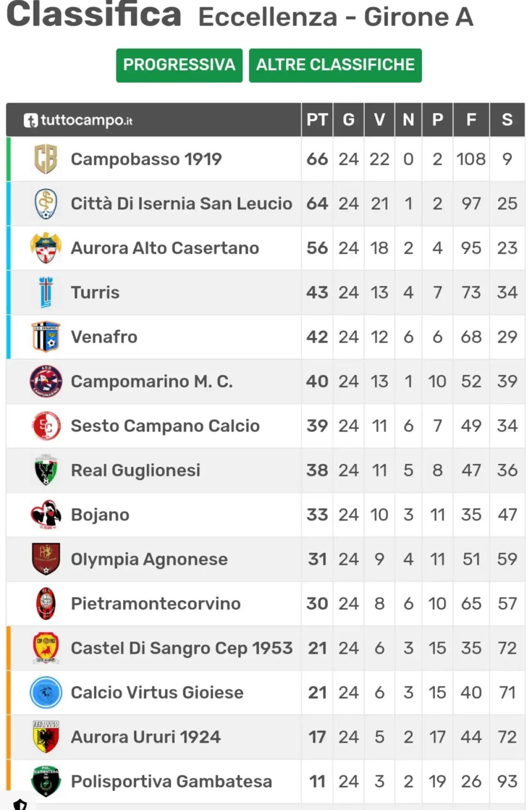Open the Sesto Campano Calcio red logo
The height and width of the screenshot is (810, 532).
click(x=46, y=426)
